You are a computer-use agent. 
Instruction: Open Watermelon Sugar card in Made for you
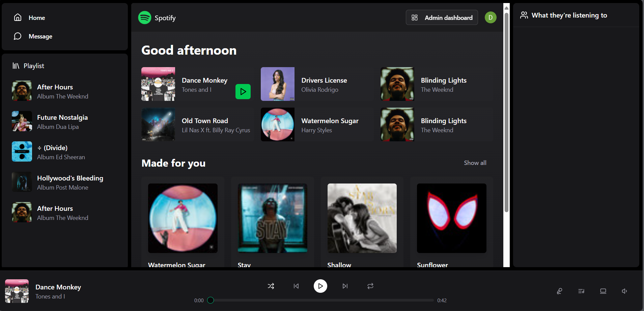(183, 223)
